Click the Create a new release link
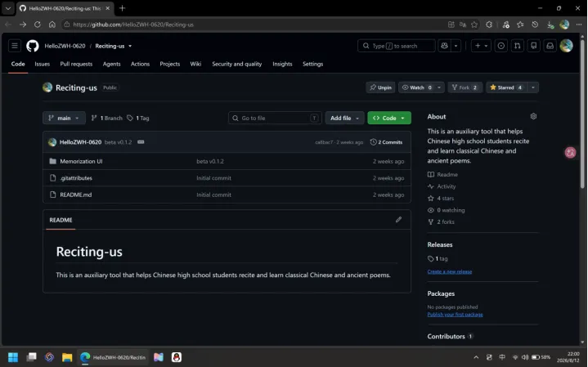588x367 pixels. tap(450, 271)
